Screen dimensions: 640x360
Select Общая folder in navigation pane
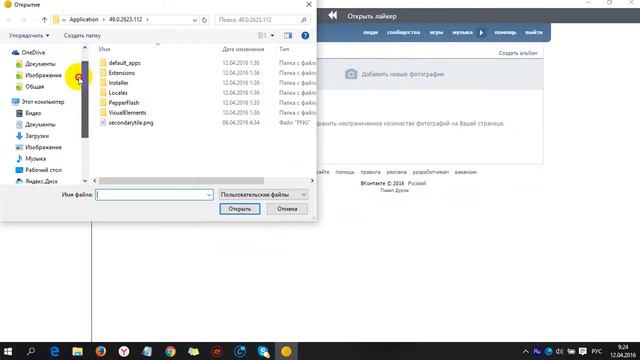[x=30, y=87]
